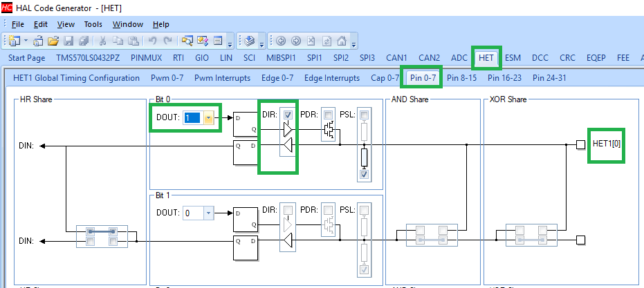Open the Help menu
Screen dimensions: 644x288
(160, 25)
